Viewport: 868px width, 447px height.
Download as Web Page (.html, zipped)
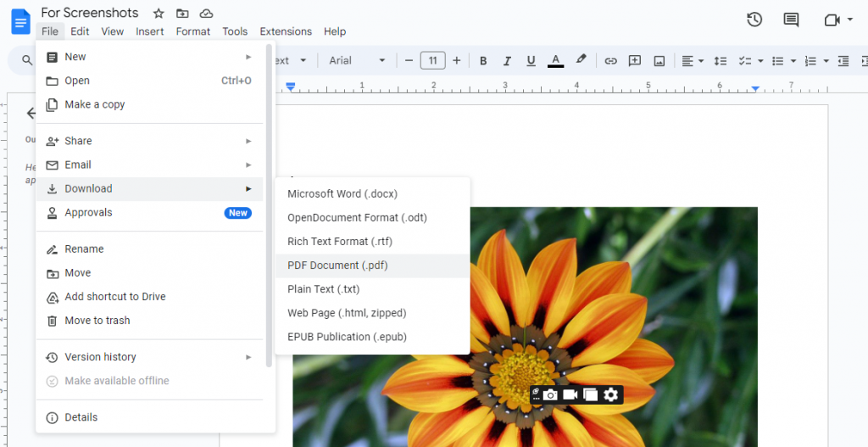click(x=372, y=313)
